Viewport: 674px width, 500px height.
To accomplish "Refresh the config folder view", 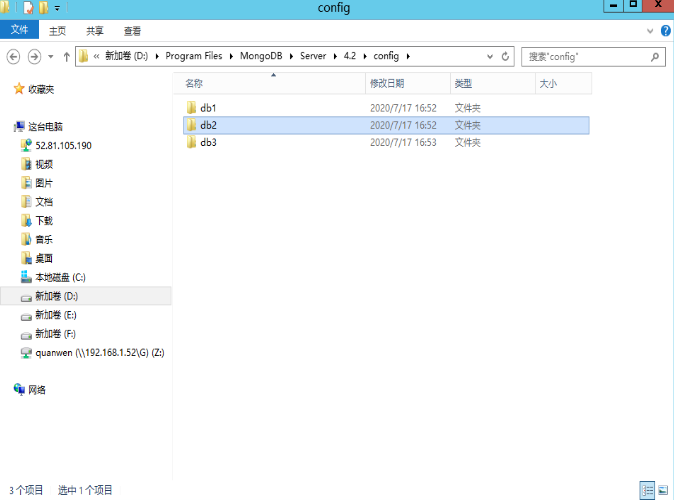I will (x=506, y=56).
